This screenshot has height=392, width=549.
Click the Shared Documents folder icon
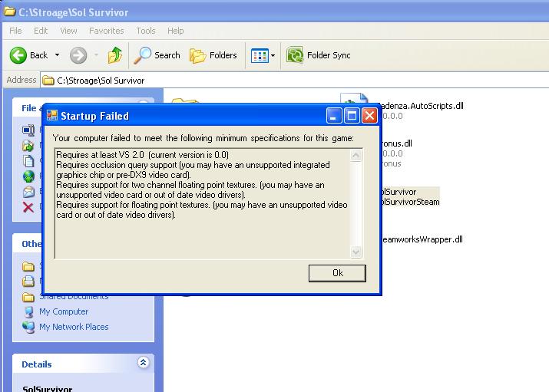pyautogui.click(x=28, y=297)
